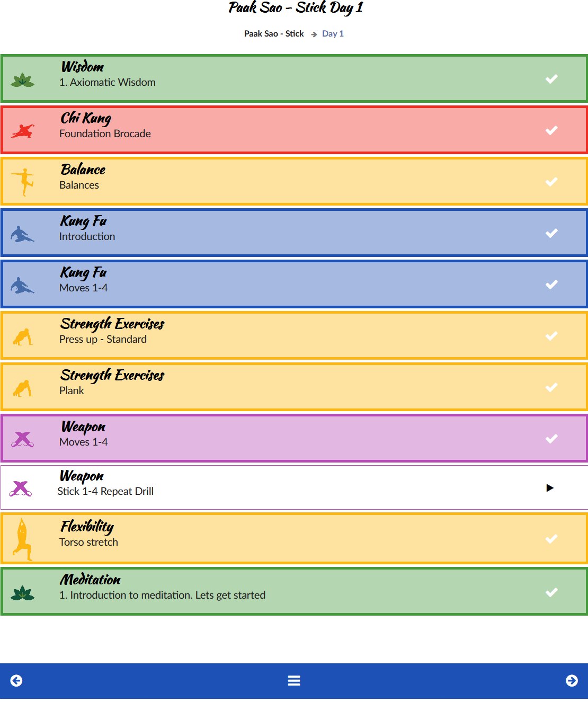
Task: Toggle the Torso stretch completion checkmark
Action: tap(551, 539)
